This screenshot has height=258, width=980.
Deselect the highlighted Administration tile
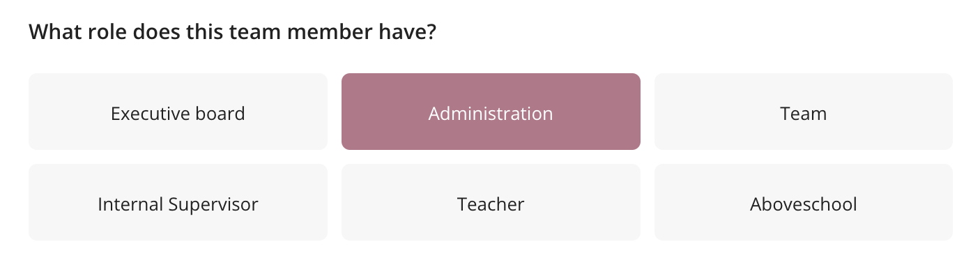(491, 112)
